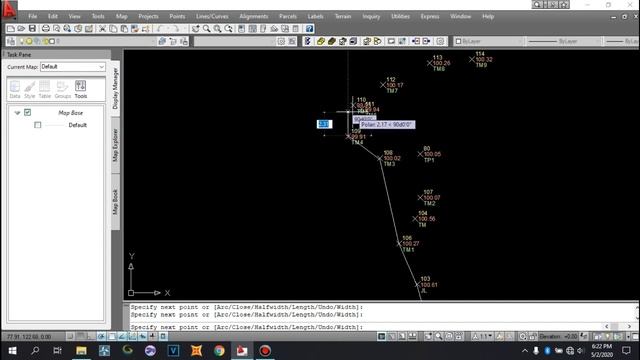This screenshot has width=640, height=360.
Task: Open the annotation scale 1:1 dropdown
Action: click(x=482, y=336)
